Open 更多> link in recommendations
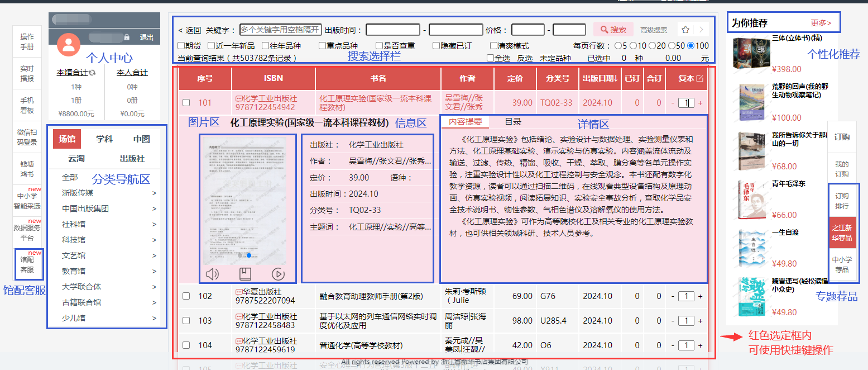This screenshot has height=370, width=868. pos(821,23)
